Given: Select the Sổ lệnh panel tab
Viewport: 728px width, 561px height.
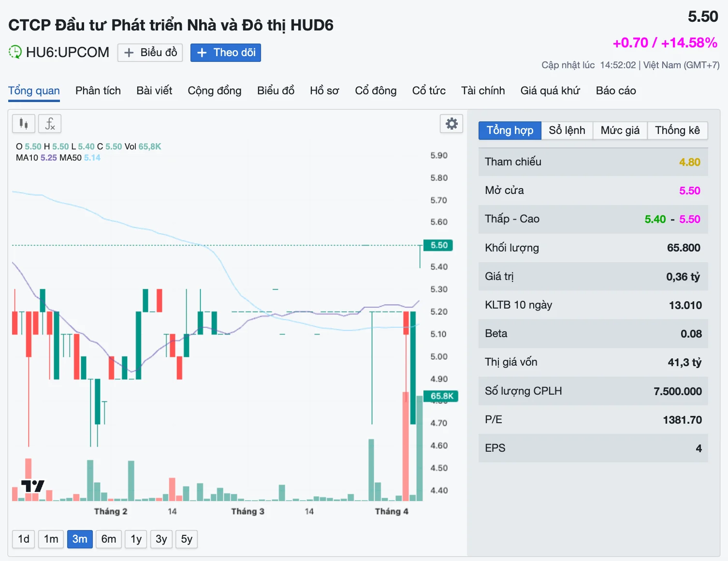Looking at the screenshot, I should (567, 131).
